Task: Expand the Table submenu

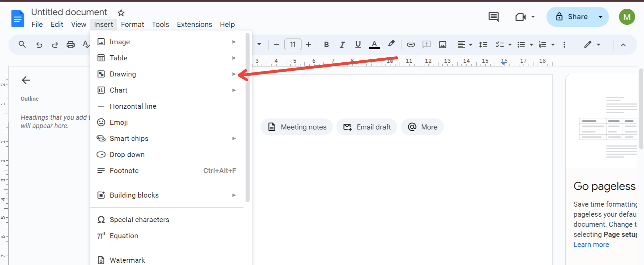Action: coord(167,58)
